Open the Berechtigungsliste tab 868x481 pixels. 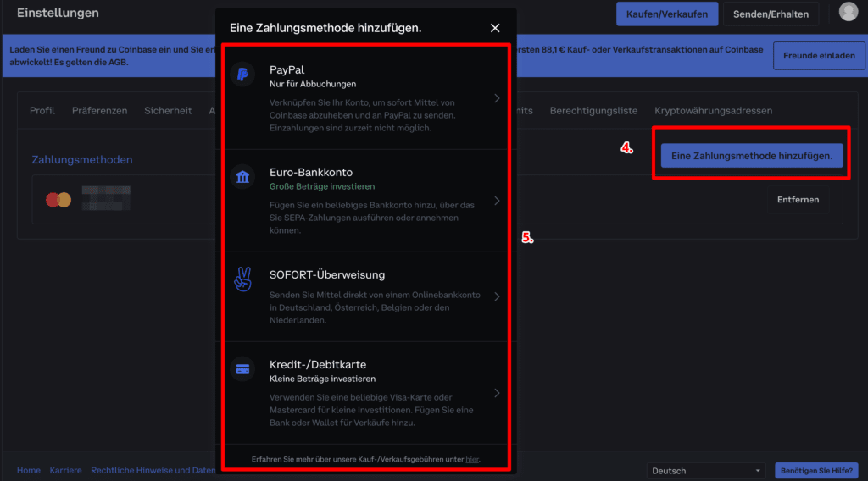[x=593, y=111]
